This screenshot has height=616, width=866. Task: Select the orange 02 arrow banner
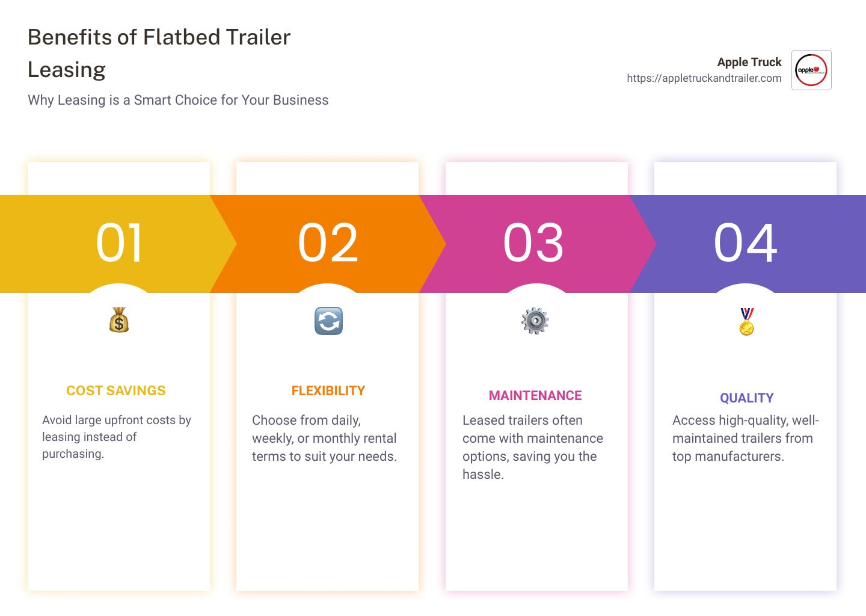(x=328, y=244)
